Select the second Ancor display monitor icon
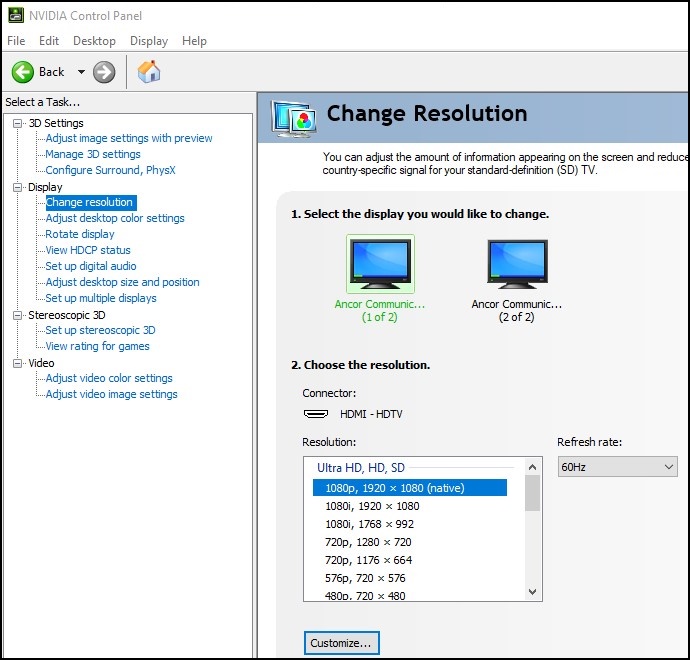This screenshot has height=660, width=690. (x=516, y=264)
